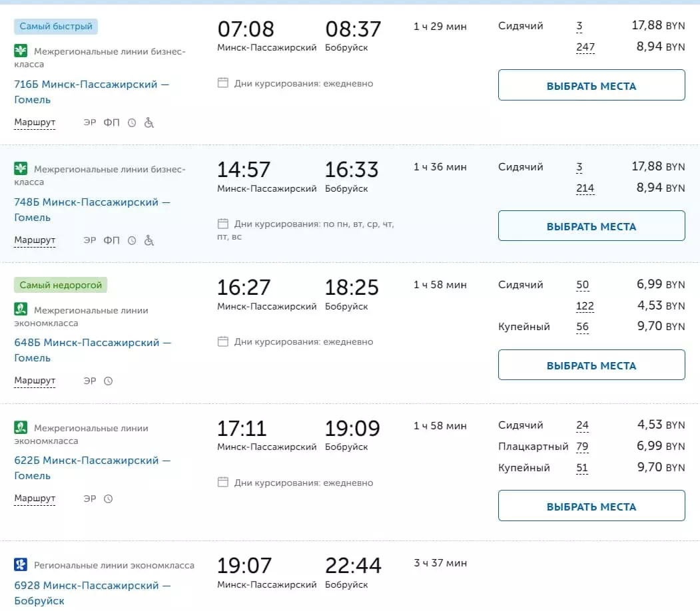Click the clock icon on train 648Б
Viewport: 700px width, 611px height.
tap(109, 381)
